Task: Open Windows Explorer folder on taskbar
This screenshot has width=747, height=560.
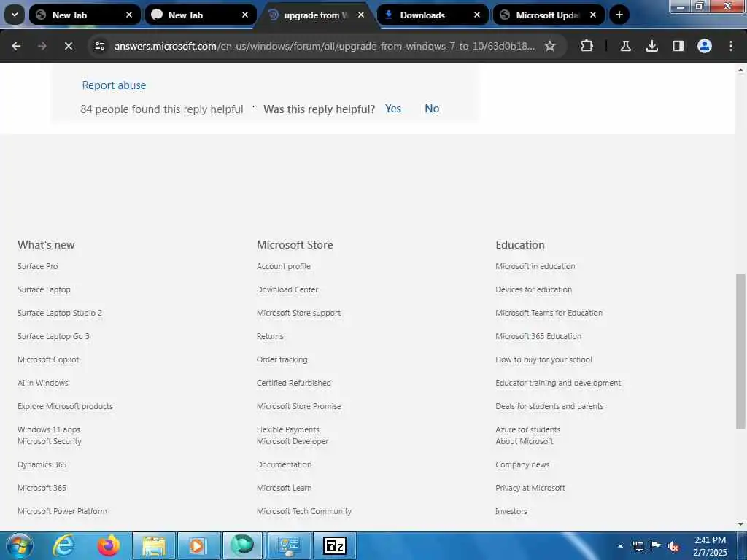Action: pos(153,545)
